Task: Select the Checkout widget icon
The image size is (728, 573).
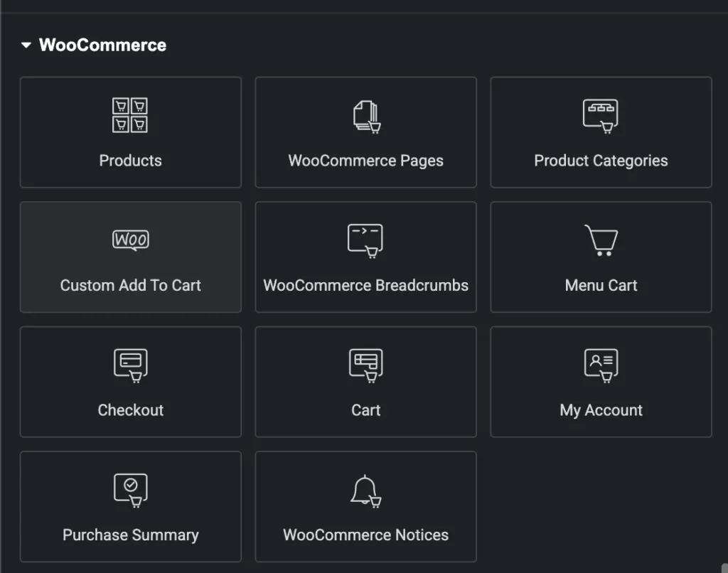Action: 130,365
